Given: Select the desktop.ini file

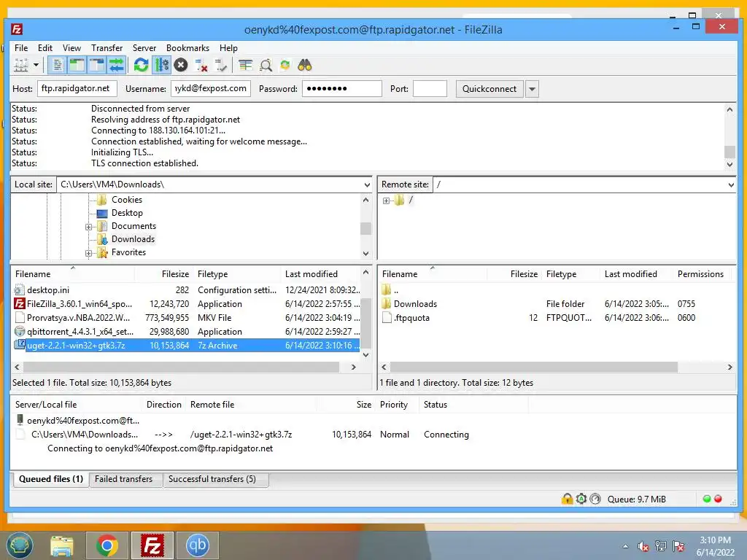Looking at the screenshot, I should (187, 289).
